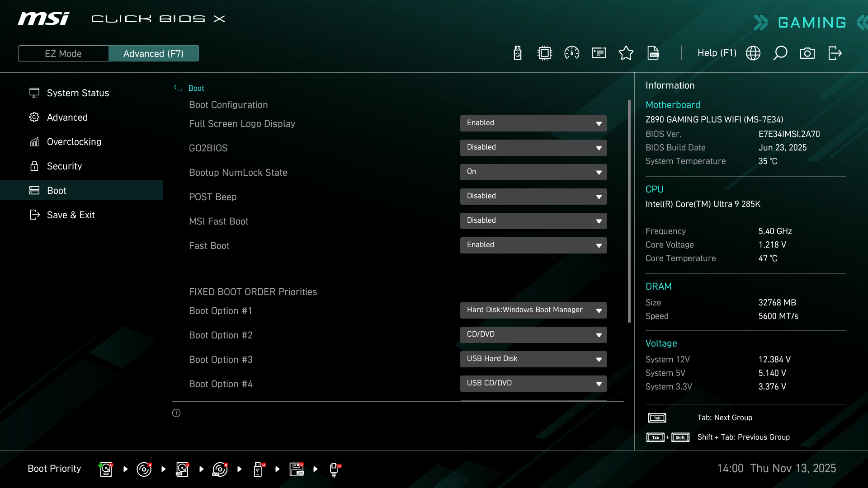Select Save & Exit in sidebar
The height and width of the screenshot is (488, 868).
click(71, 215)
